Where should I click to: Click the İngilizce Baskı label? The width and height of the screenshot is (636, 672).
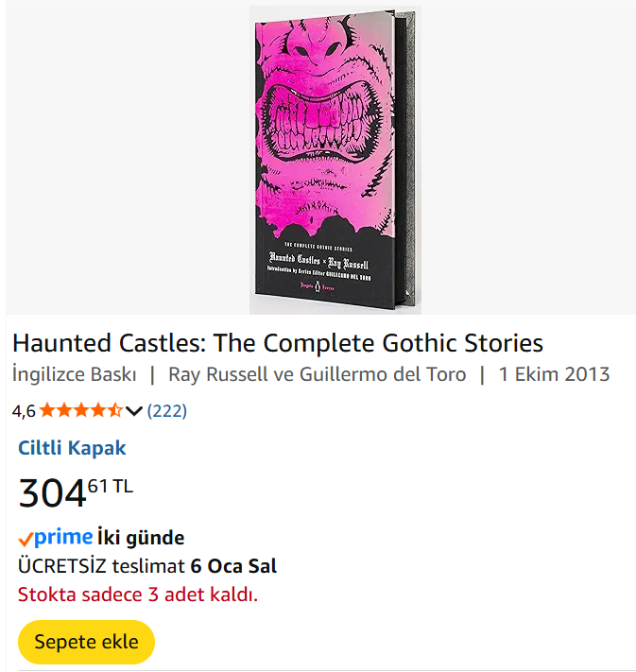75,374
